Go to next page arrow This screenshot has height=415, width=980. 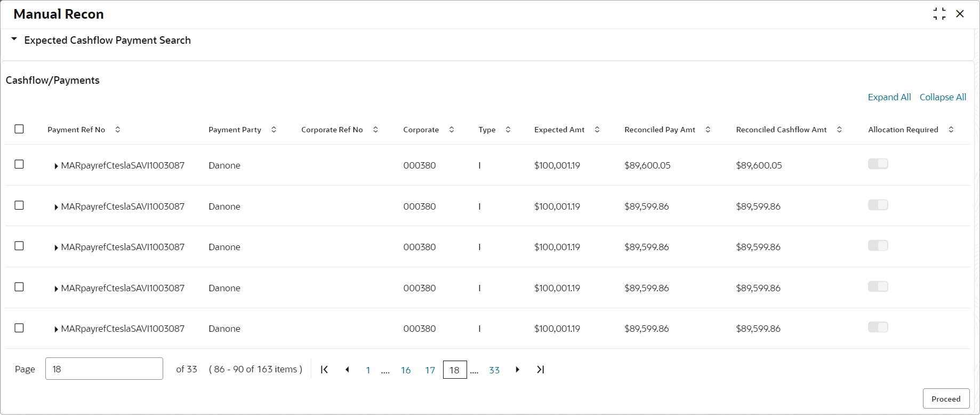517,370
